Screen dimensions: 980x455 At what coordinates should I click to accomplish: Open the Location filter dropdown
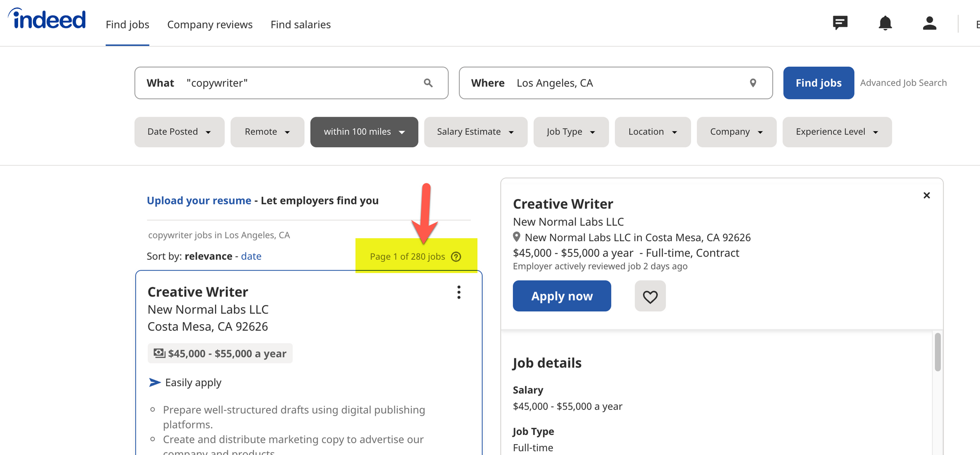(653, 132)
